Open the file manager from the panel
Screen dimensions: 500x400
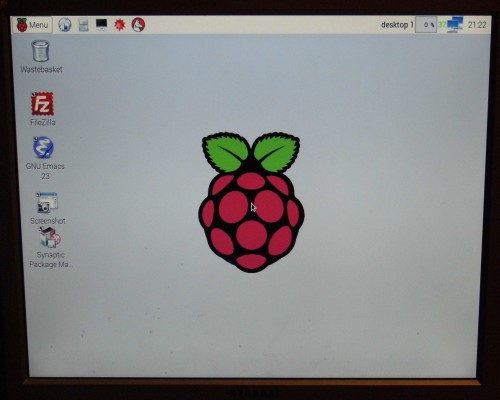[83, 25]
